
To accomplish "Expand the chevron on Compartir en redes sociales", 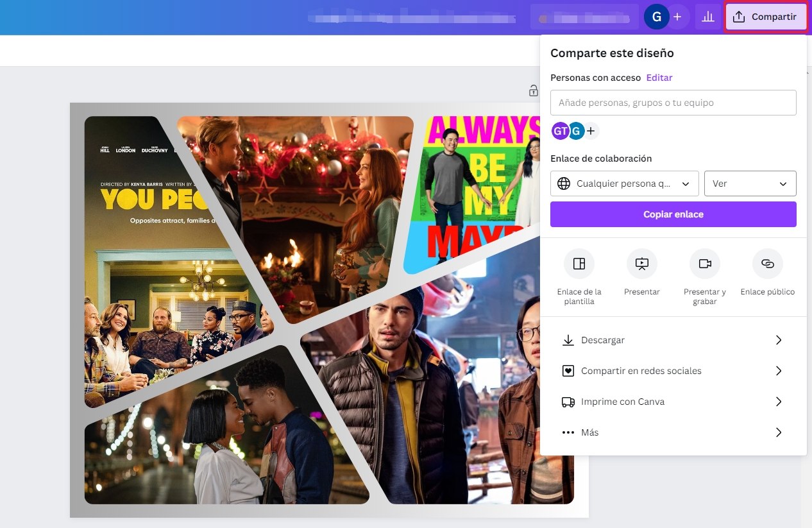I will [779, 371].
